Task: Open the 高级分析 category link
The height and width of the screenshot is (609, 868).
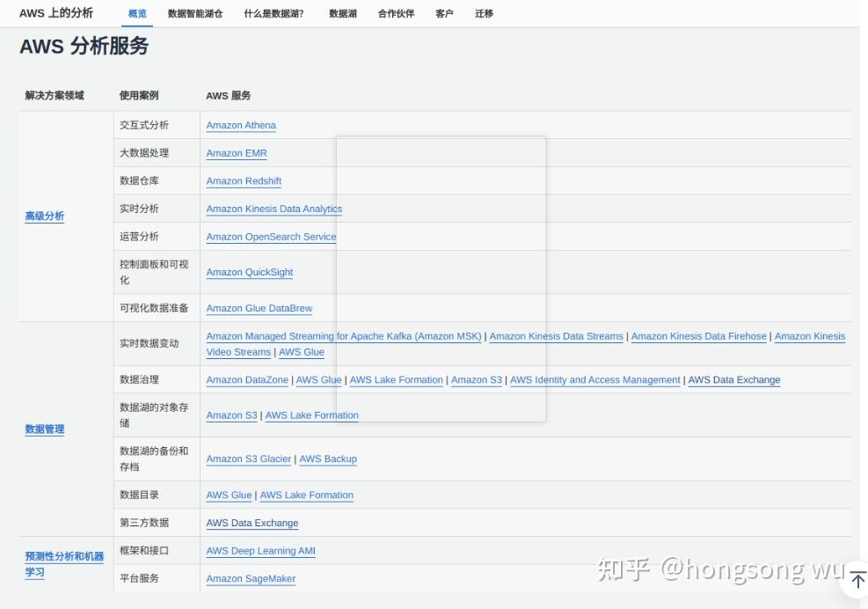Action: (x=44, y=216)
